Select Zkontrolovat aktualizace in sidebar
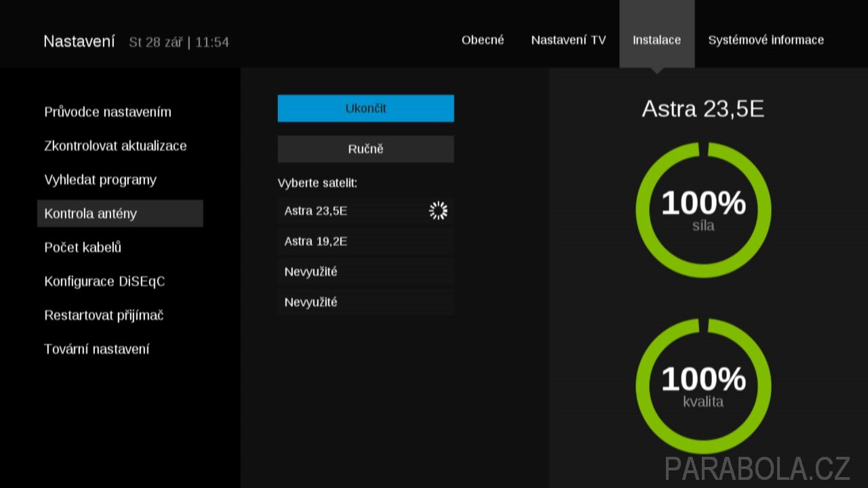 (115, 146)
